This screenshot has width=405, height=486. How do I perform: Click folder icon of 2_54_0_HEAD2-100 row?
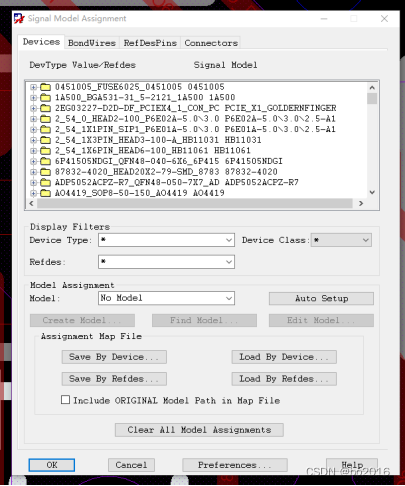coord(45,119)
